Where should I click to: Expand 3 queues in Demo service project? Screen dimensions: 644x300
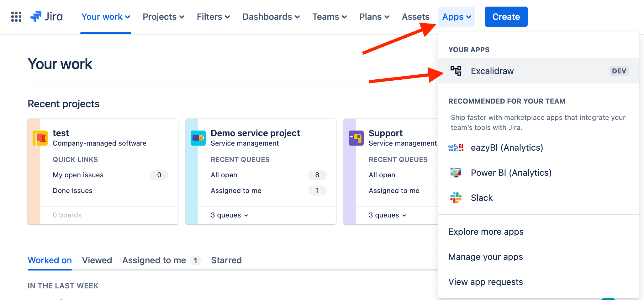coord(230,215)
